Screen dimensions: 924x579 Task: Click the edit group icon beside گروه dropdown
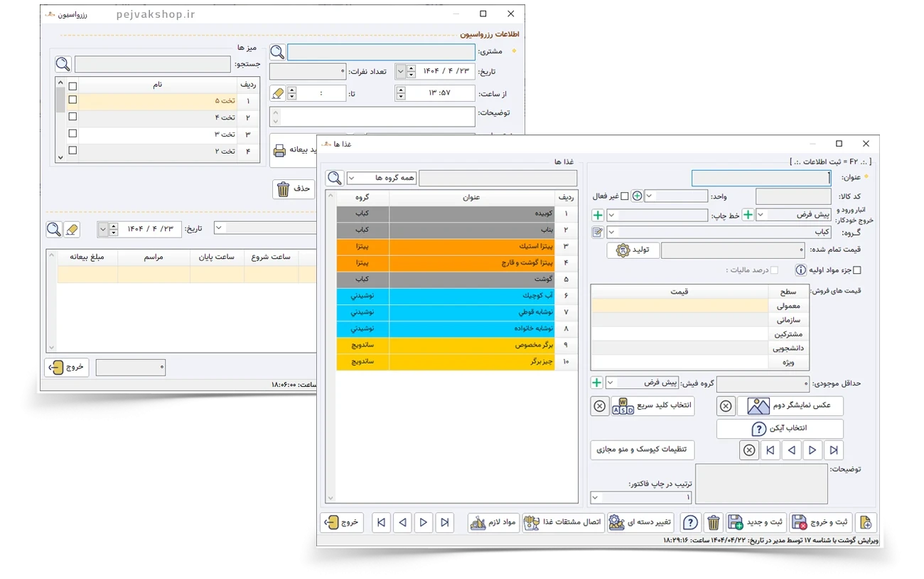point(598,233)
